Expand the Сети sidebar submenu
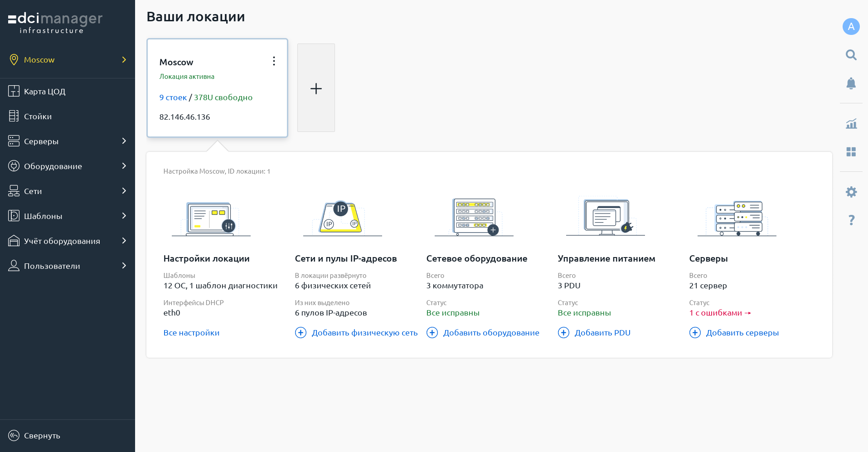 (x=124, y=191)
